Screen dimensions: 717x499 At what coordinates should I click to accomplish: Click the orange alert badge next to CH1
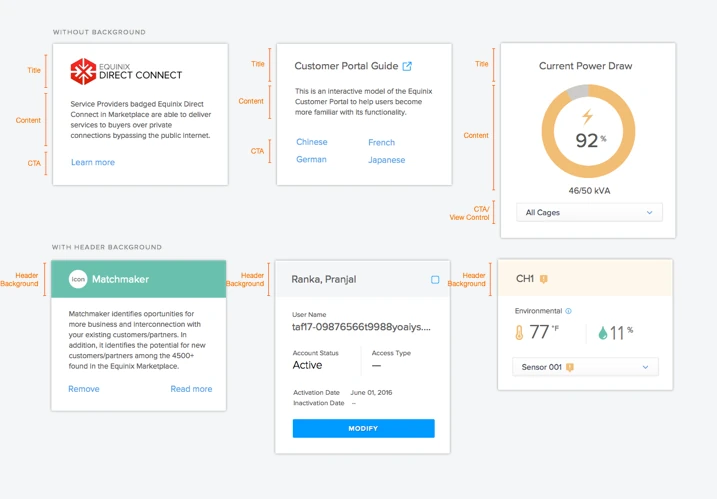point(543,279)
